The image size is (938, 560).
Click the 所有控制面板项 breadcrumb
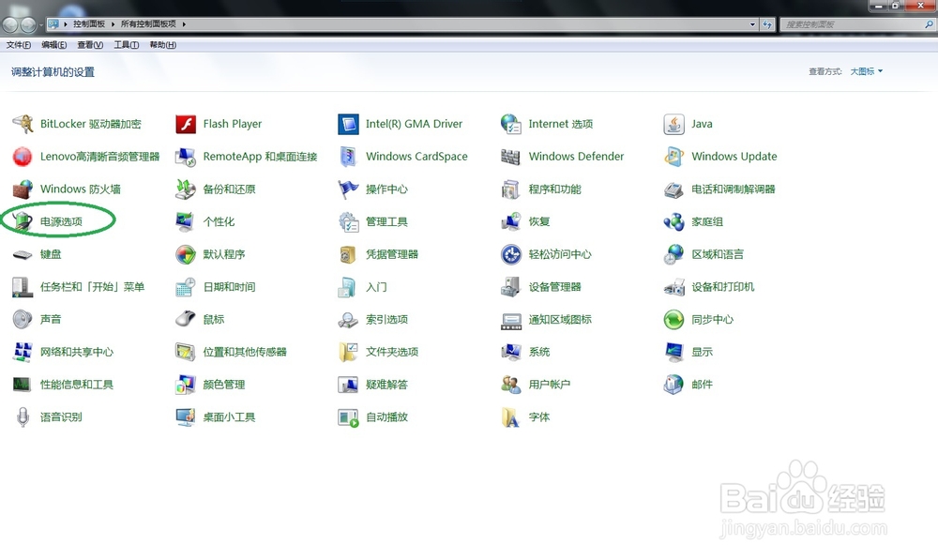[148, 24]
